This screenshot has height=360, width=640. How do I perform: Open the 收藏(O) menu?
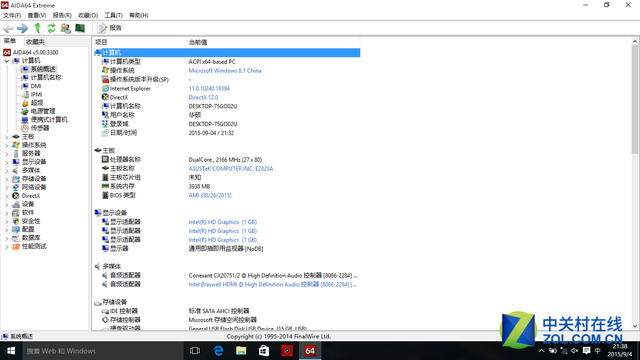pos(88,15)
